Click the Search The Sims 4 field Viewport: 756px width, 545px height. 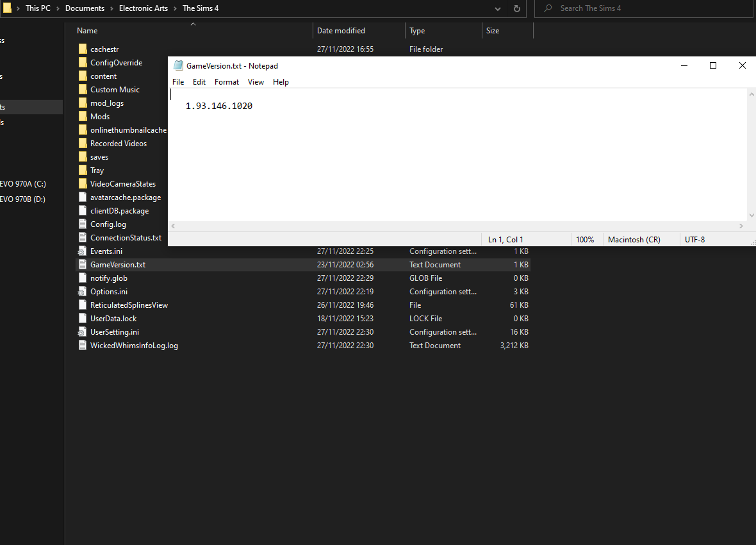644,8
